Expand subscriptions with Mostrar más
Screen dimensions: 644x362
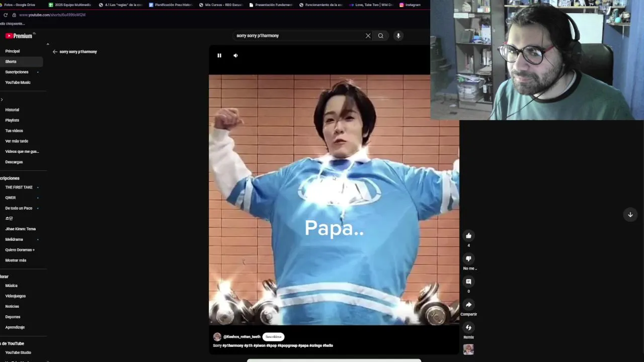coord(16,260)
